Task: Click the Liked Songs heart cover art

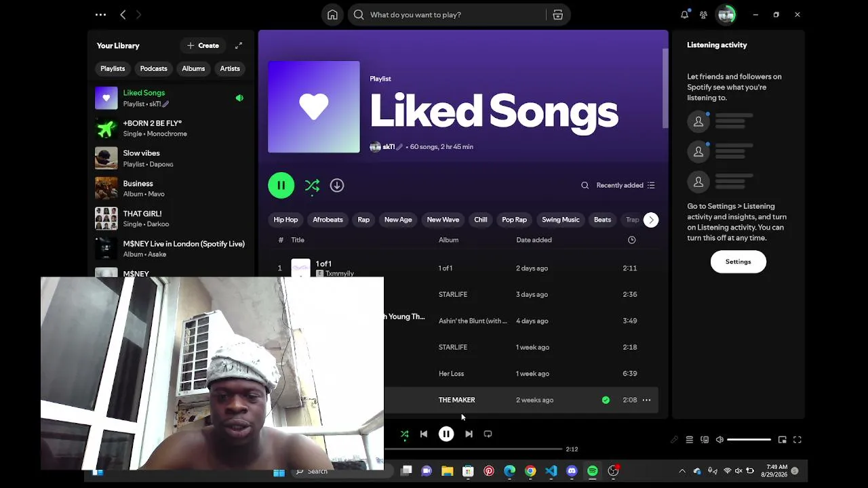Action: (x=314, y=107)
